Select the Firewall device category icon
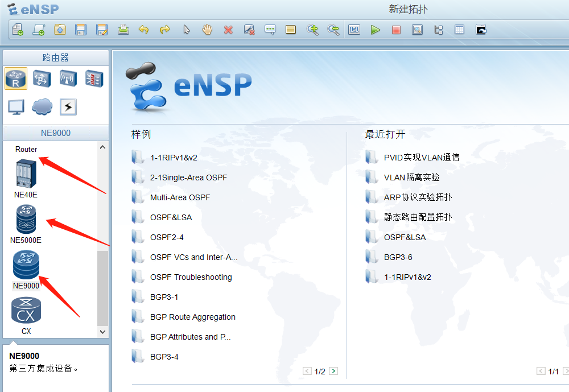Viewport: 569px width, 392px height. click(x=94, y=78)
